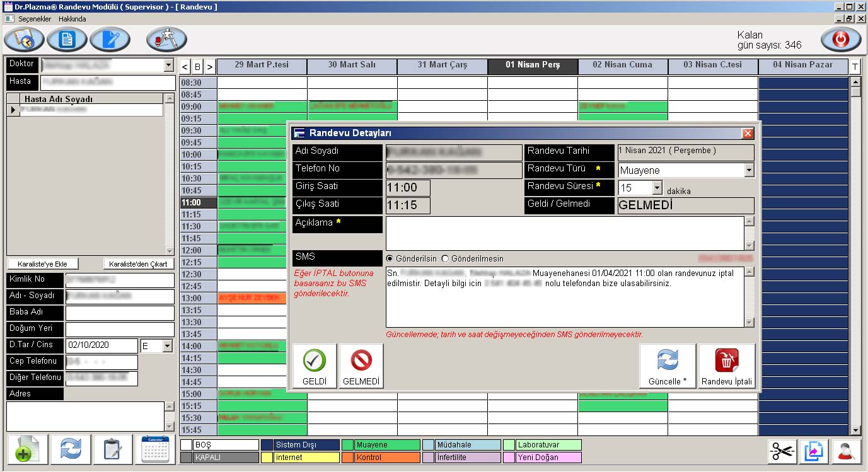Click into the Açıklama text field

pos(565,233)
